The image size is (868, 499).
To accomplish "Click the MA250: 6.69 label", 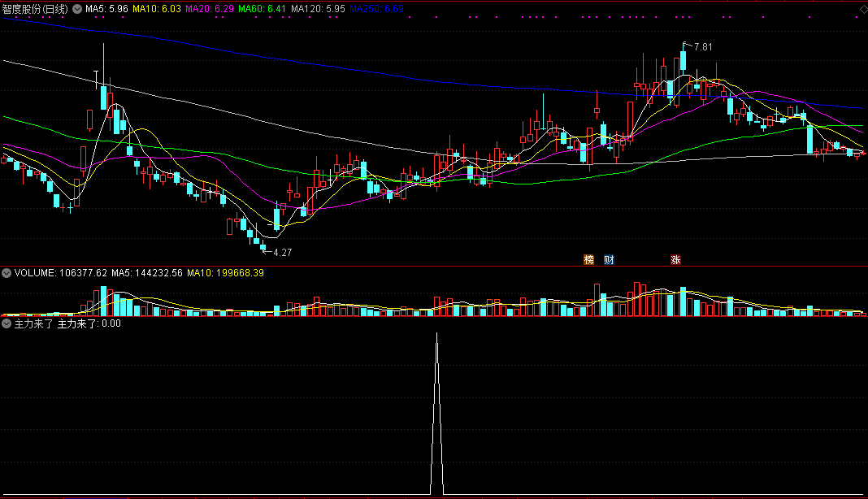I will (376, 9).
